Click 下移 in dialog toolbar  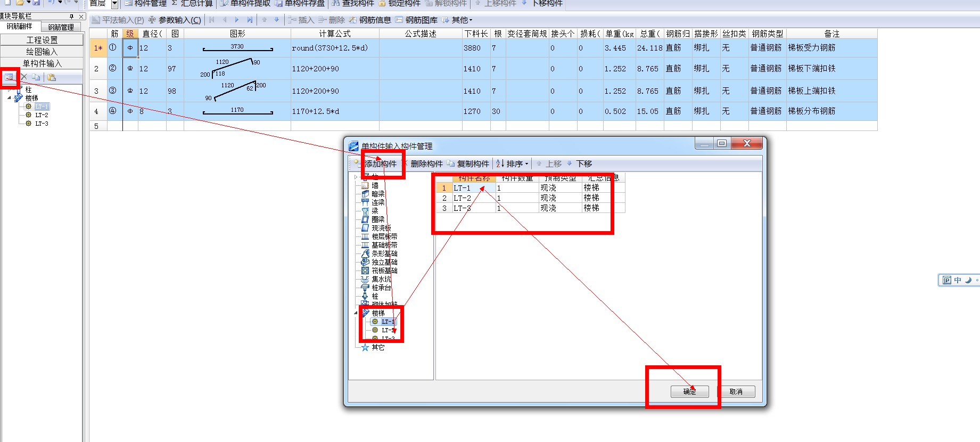(x=579, y=163)
